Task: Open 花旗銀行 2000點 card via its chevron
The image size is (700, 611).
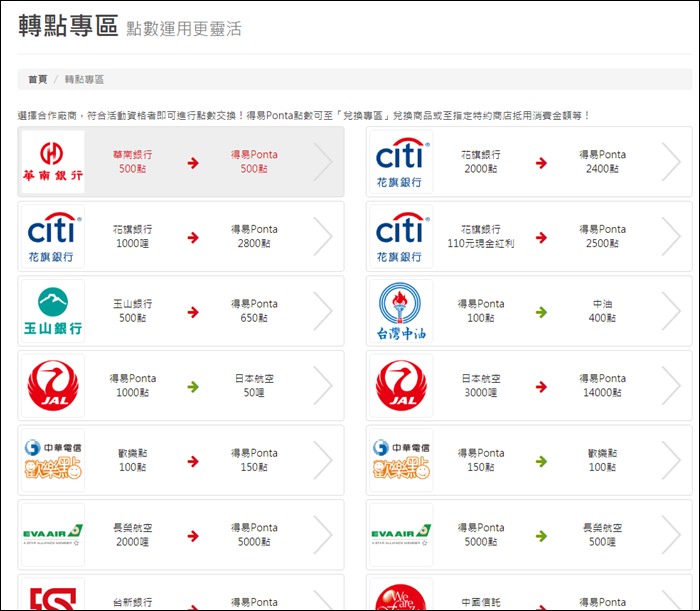Action: pyautogui.click(x=671, y=162)
